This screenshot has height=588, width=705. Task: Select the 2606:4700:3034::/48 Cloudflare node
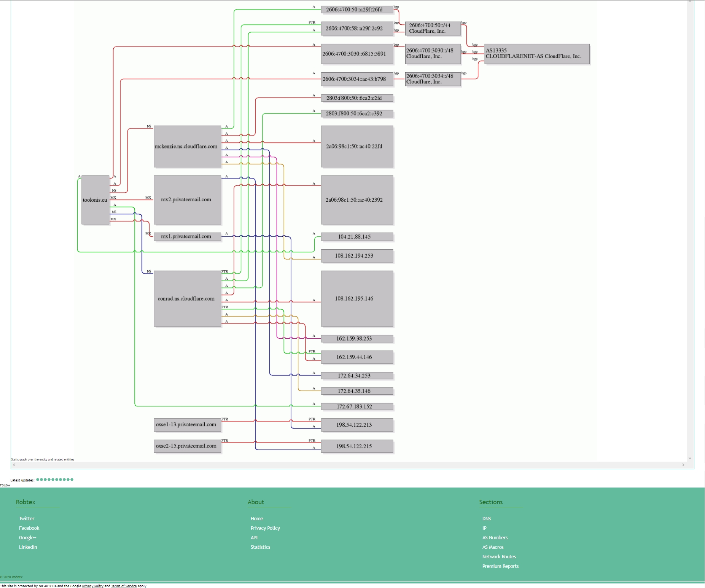(x=433, y=79)
